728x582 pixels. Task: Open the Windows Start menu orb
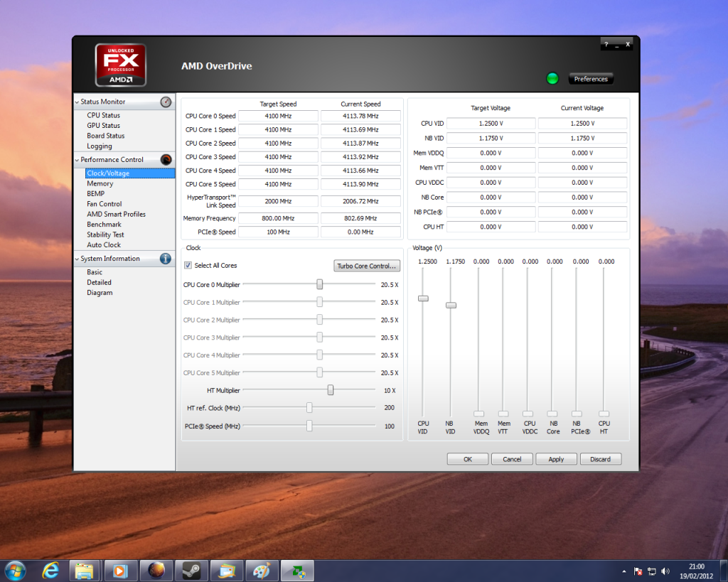(15, 571)
